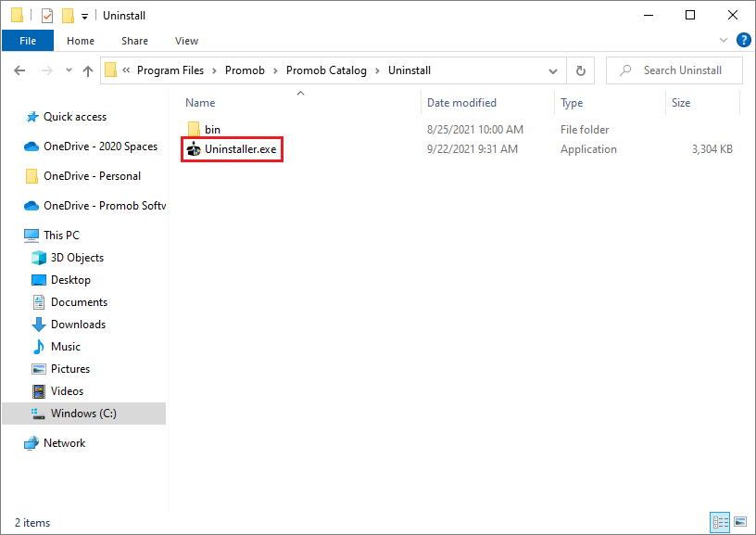Switch to Large icons view layout

(740, 522)
